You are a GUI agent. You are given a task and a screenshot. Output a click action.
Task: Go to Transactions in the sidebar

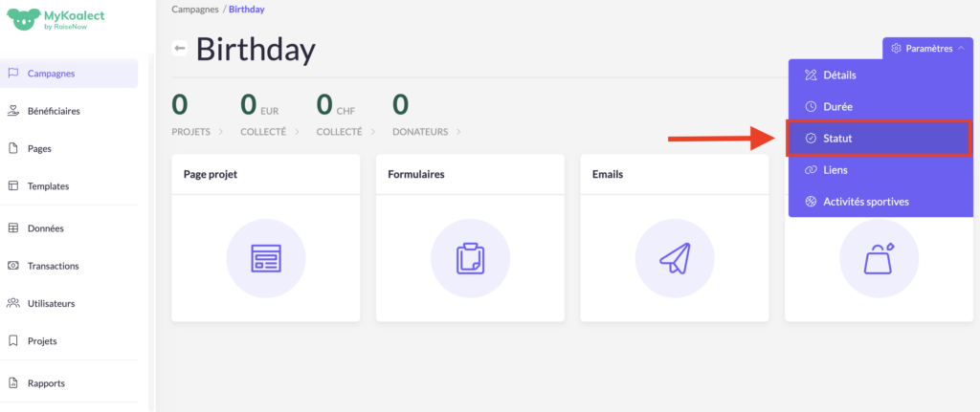click(54, 266)
